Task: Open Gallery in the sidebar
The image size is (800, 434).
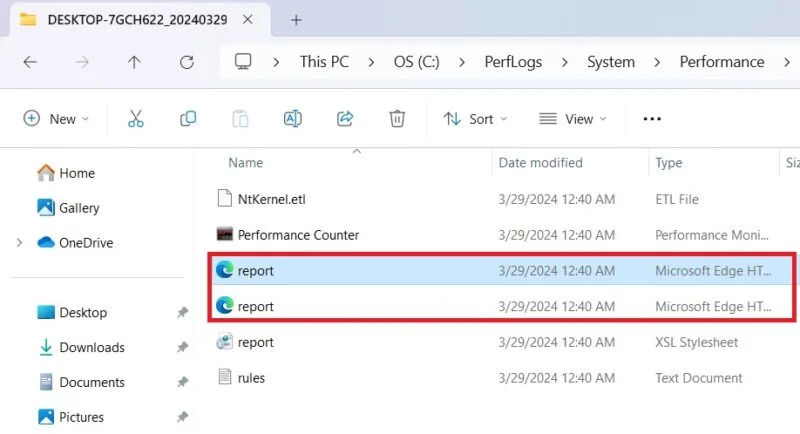Action: pyautogui.click(x=79, y=208)
